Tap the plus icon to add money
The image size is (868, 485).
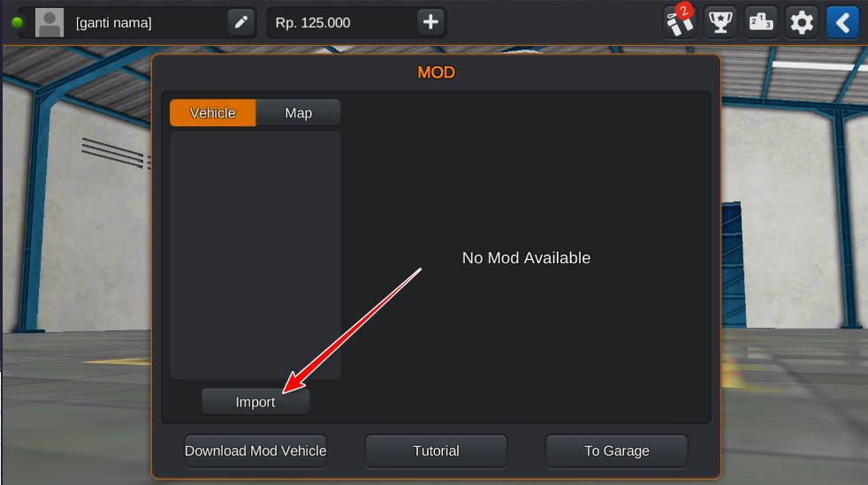click(x=430, y=23)
